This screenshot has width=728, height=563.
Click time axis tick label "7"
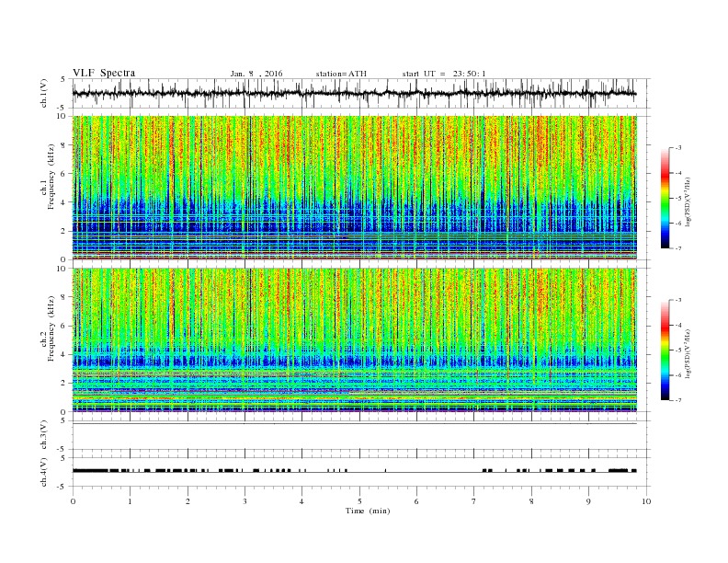pyautogui.click(x=474, y=501)
